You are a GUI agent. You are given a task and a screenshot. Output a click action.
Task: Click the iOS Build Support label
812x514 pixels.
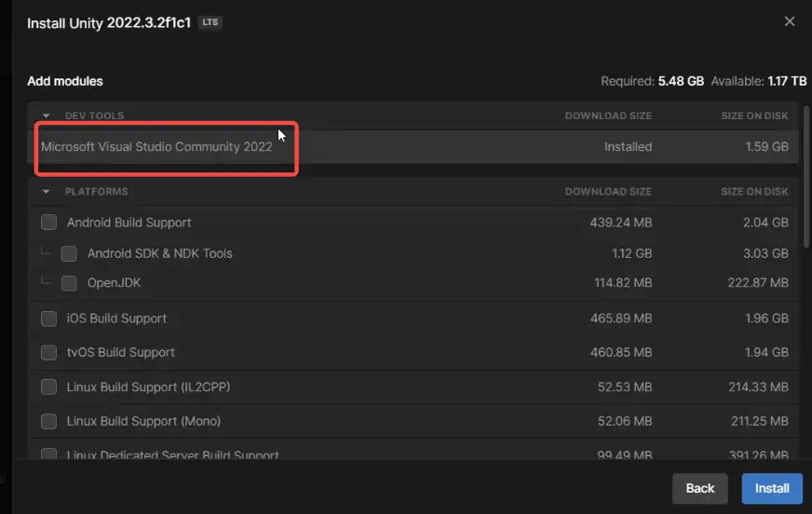point(116,318)
